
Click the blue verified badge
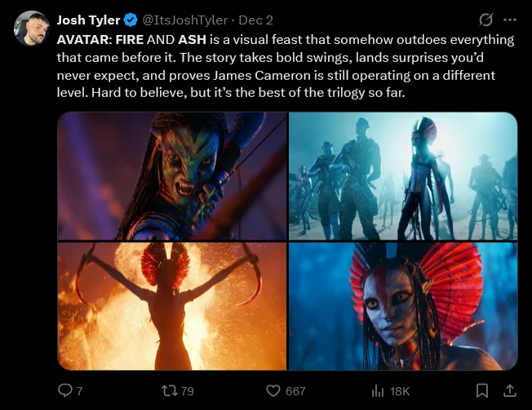pos(129,20)
